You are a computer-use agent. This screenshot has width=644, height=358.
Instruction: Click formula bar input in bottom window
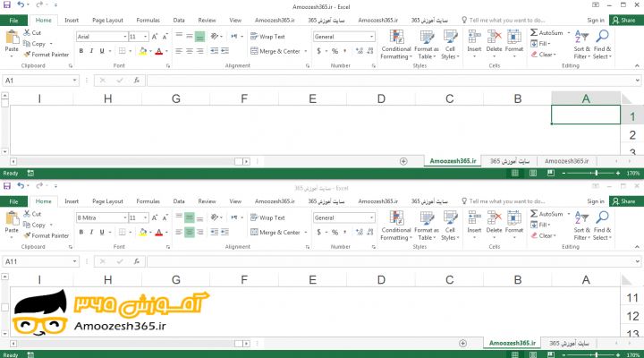[x=390, y=262]
